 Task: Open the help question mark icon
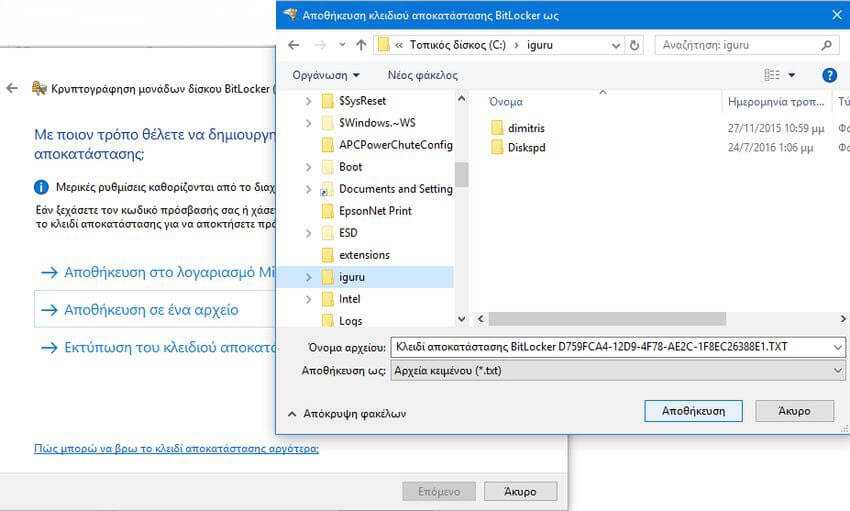coord(829,75)
